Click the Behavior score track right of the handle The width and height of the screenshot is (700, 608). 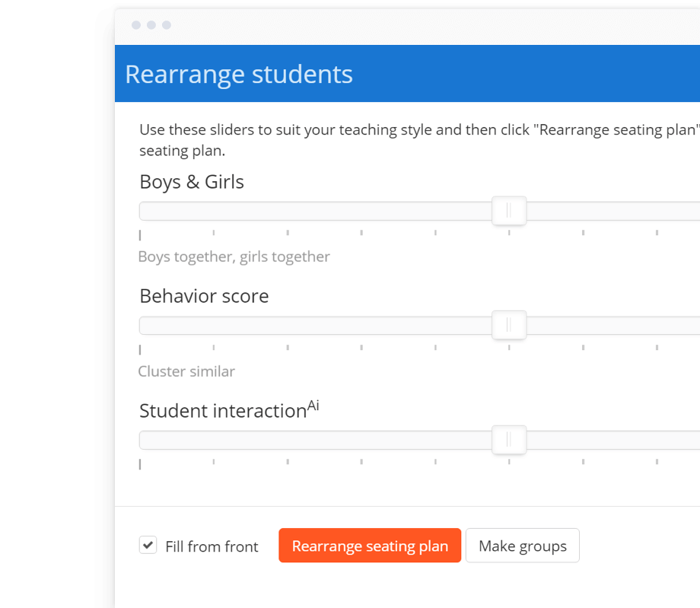613,326
